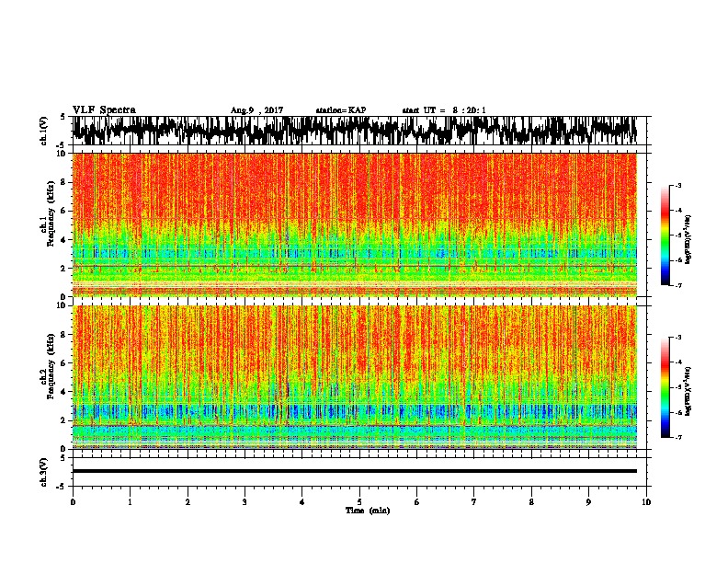The image size is (728, 563).
Task: Click ch.2 spectrogram frequency tick "6"
Action: pos(63,362)
